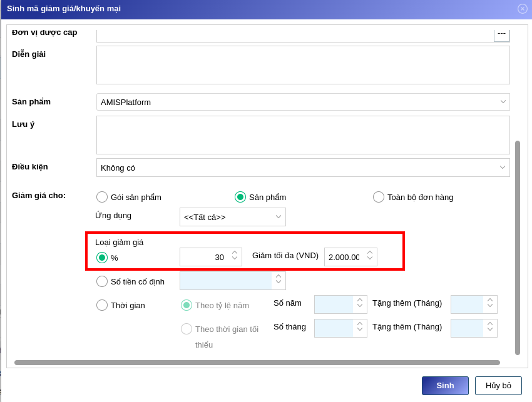532x402 pixels.
Task: Select Thời gian discount type
Action: point(102,305)
